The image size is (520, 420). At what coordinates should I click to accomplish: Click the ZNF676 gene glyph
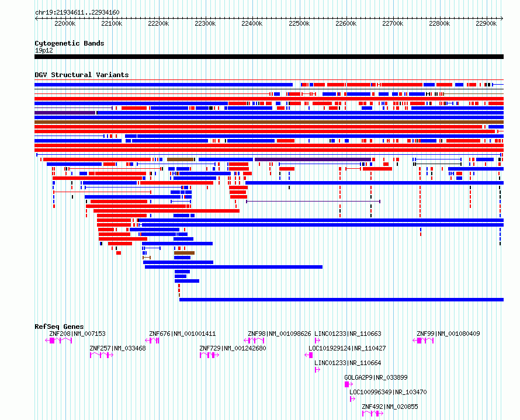point(152,341)
